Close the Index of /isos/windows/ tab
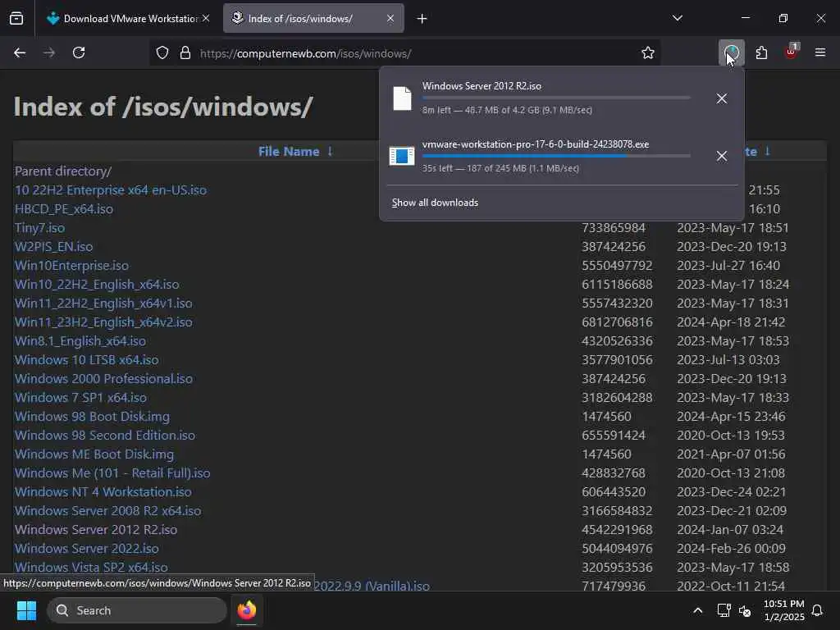Screen dimensions: 840x630 [390, 18]
